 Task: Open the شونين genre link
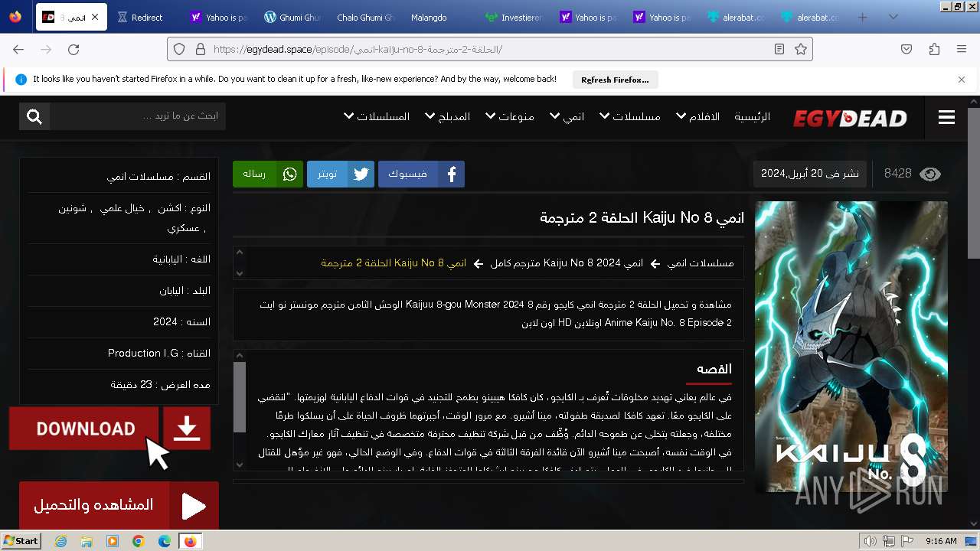(72, 208)
